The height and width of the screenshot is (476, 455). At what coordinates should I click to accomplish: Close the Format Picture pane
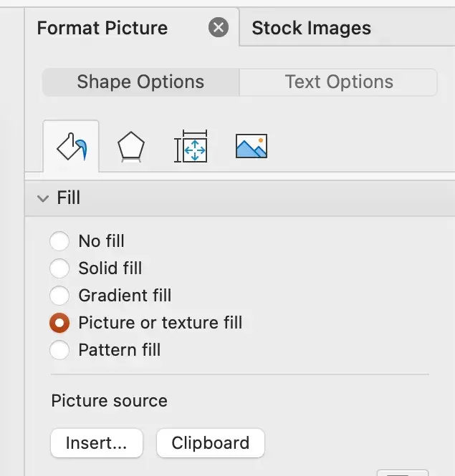click(x=218, y=28)
